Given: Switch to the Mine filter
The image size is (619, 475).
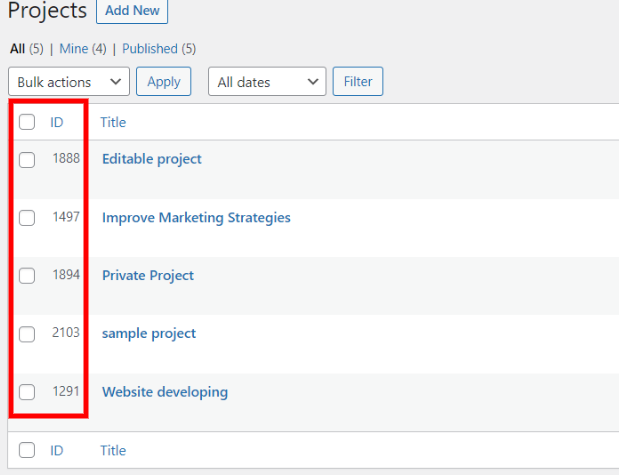Looking at the screenshot, I should point(72,49).
